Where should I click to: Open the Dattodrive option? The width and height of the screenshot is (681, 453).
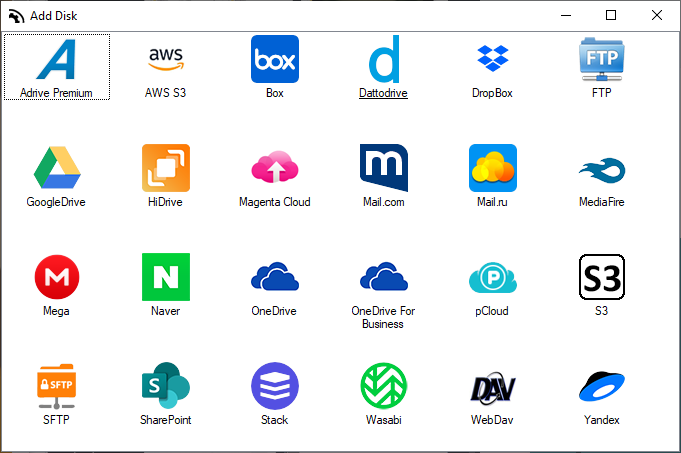[x=383, y=60]
